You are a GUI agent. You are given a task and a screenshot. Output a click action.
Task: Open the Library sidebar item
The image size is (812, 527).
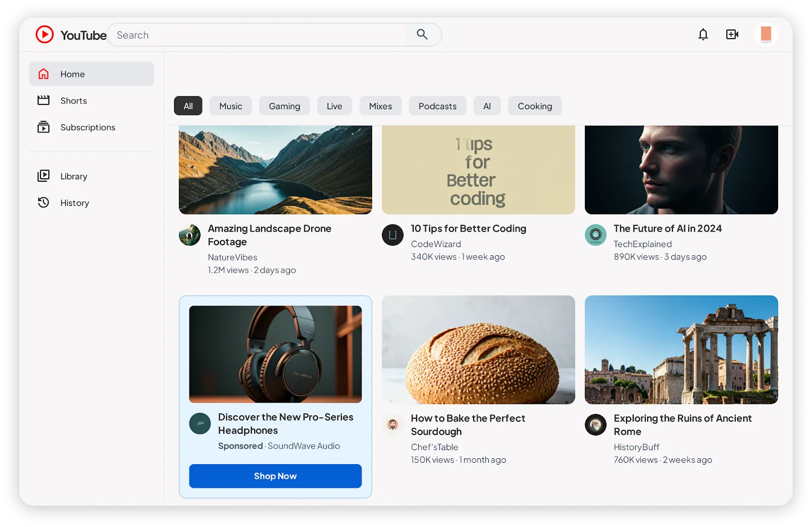[x=73, y=176]
